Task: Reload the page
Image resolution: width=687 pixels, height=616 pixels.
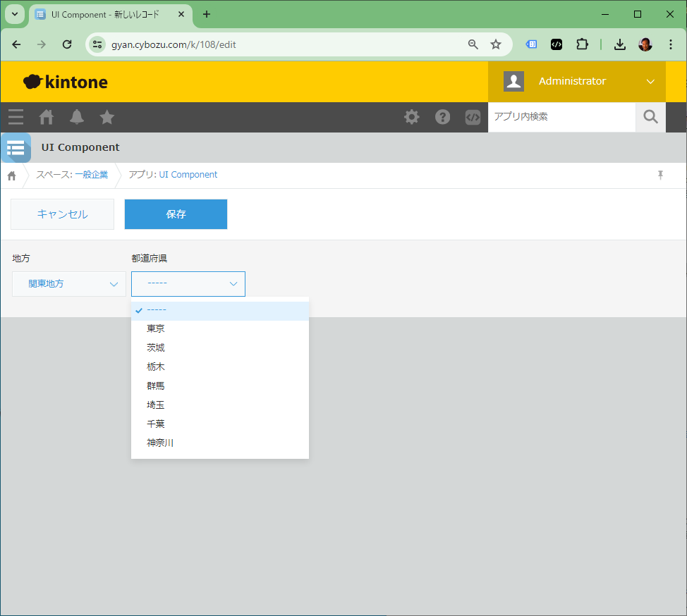Action: pyautogui.click(x=66, y=44)
